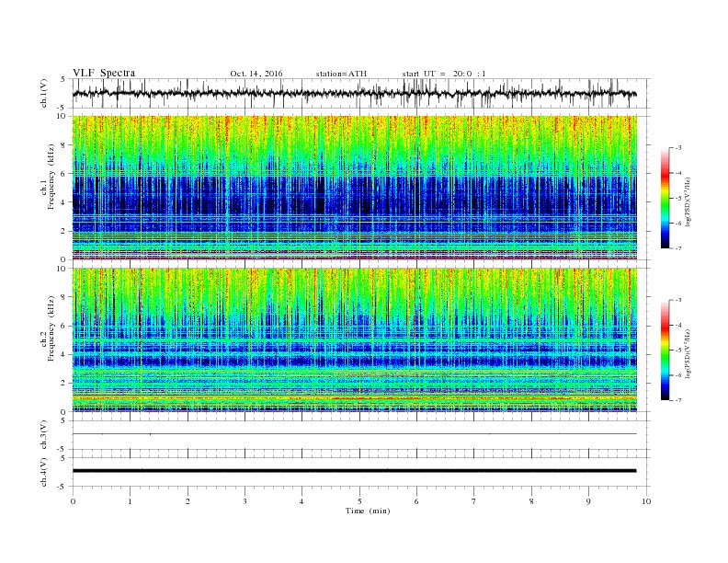Viewport: 728px width, 563px height.
Task: Click the "ch.4(V)" axis label
Action: (x=44, y=472)
